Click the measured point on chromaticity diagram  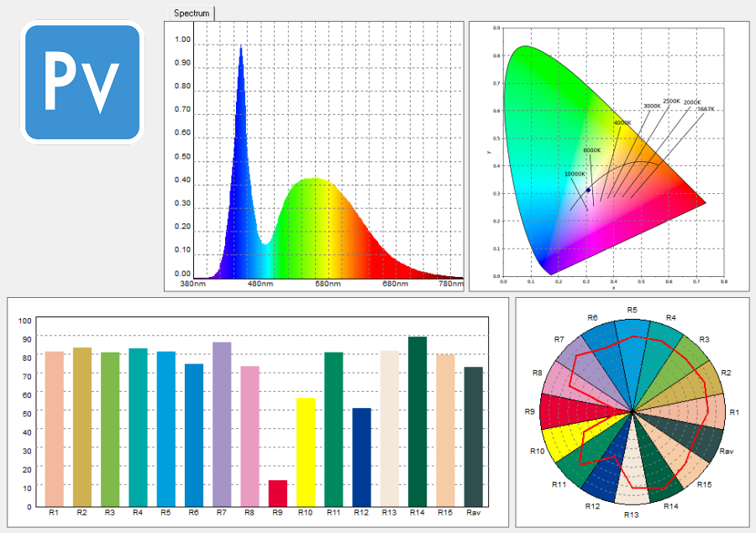click(588, 191)
